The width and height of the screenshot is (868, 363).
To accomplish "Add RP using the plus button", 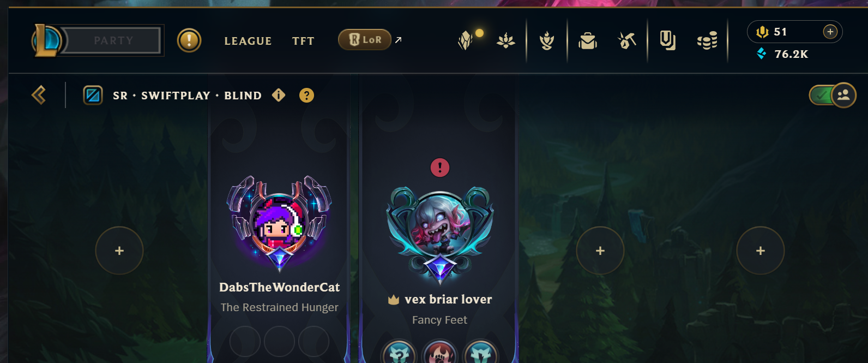I will [x=830, y=32].
